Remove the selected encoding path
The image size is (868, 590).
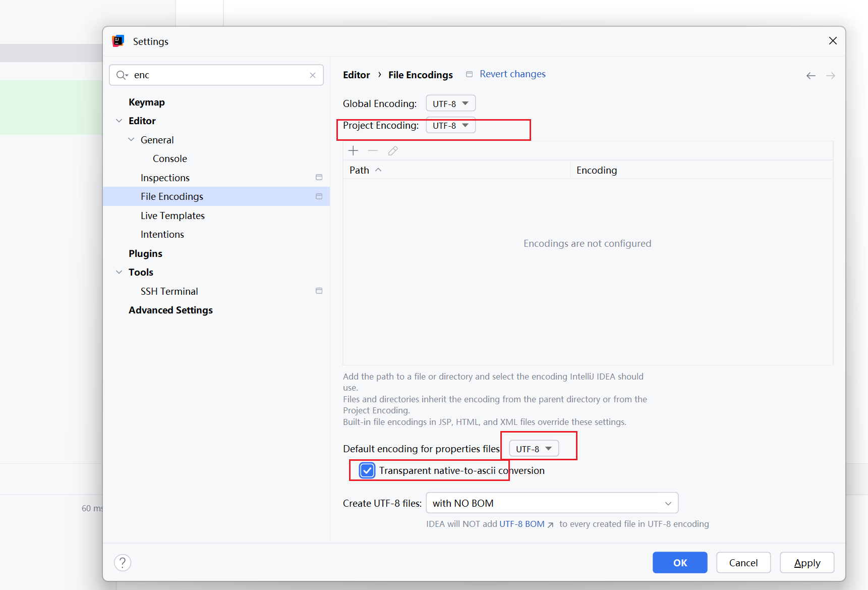pyautogui.click(x=373, y=150)
